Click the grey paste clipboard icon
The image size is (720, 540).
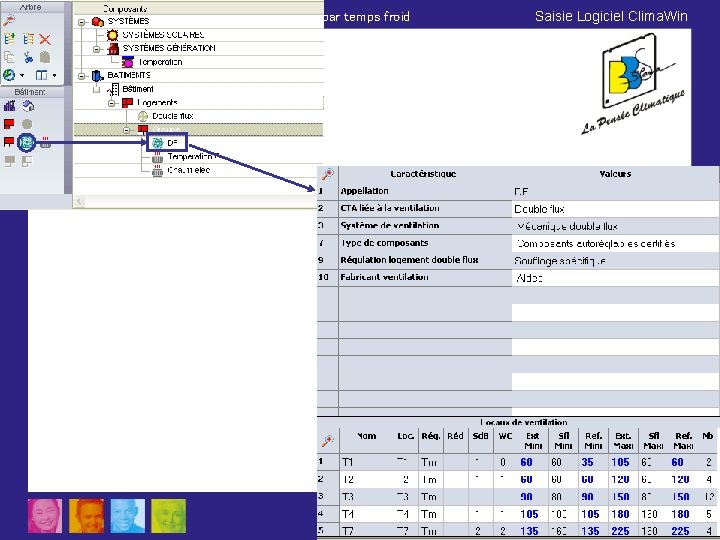pos(45,57)
